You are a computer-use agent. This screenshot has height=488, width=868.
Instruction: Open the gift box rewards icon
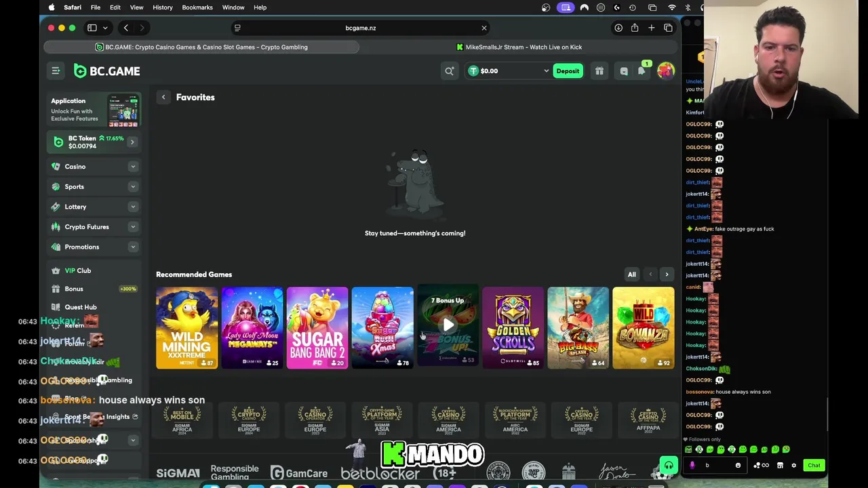pos(599,70)
